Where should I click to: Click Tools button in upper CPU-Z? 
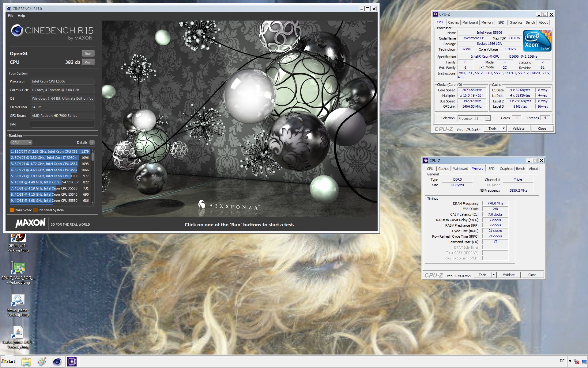tap(492, 129)
